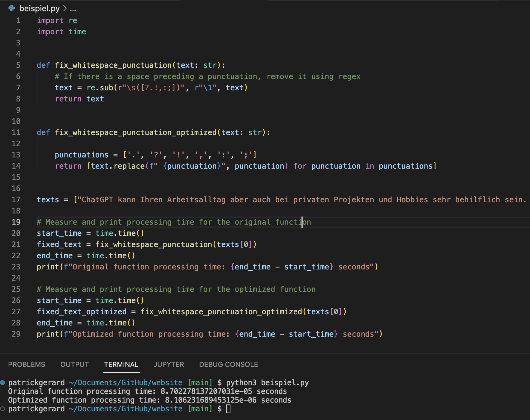Click end_time assignment on line 28

86,323
